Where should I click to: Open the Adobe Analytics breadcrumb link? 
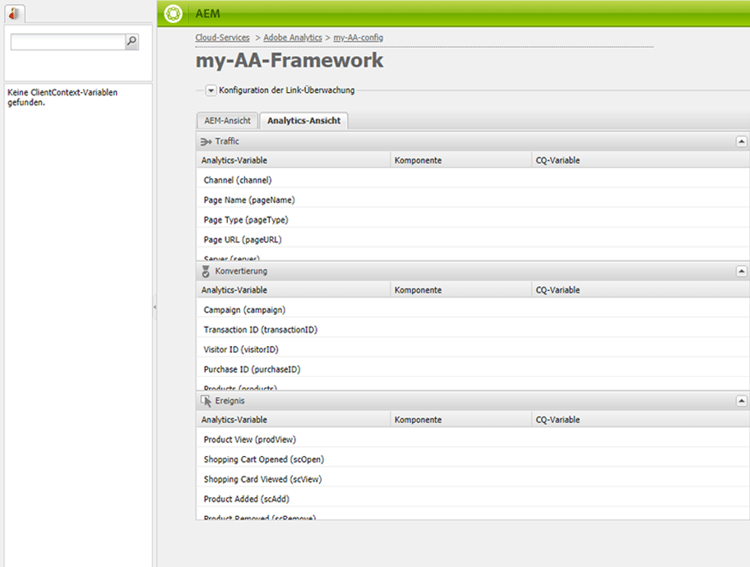(293, 37)
